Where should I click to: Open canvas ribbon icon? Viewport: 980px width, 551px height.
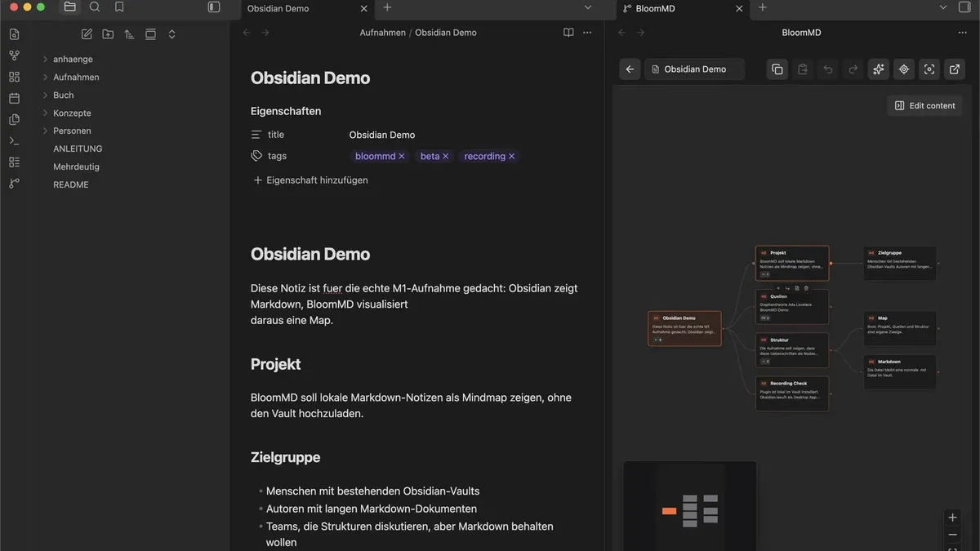coord(14,77)
